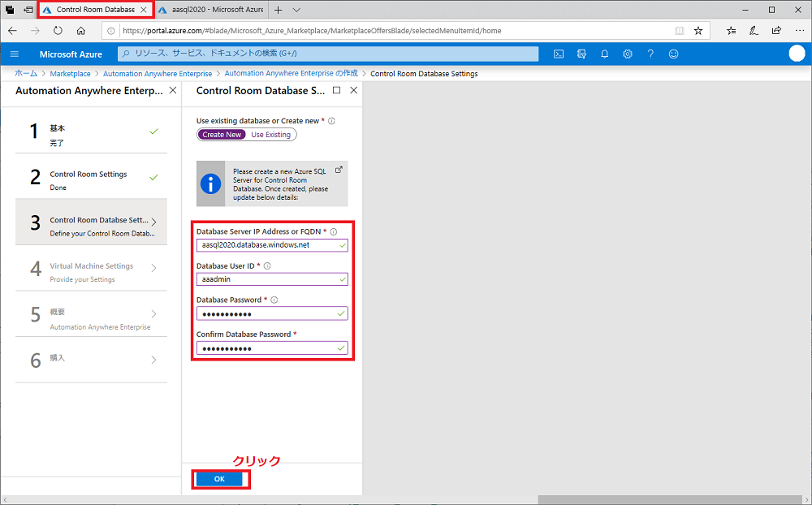Image resolution: width=812 pixels, height=505 pixels.
Task: Focus the Confirm Database Password field
Action: [272, 348]
